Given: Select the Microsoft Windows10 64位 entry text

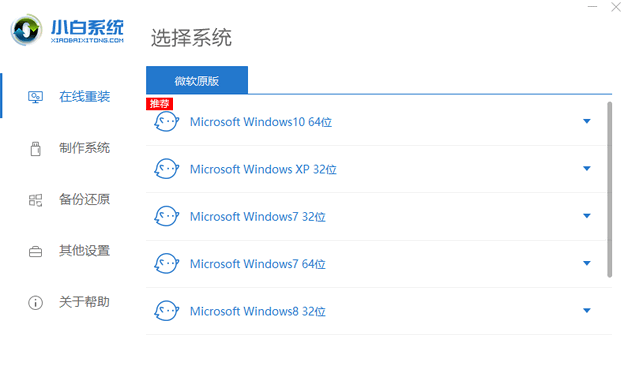Looking at the screenshot, I should (261, 122).
